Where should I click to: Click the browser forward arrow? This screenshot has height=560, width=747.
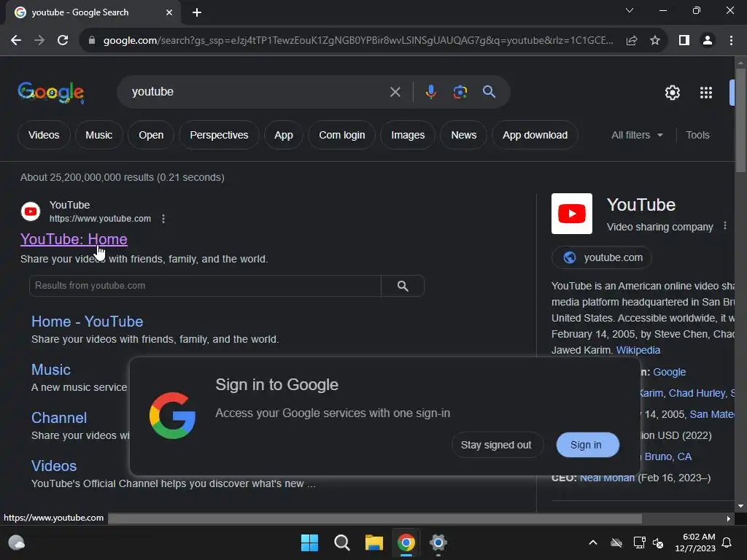(39, 41)
